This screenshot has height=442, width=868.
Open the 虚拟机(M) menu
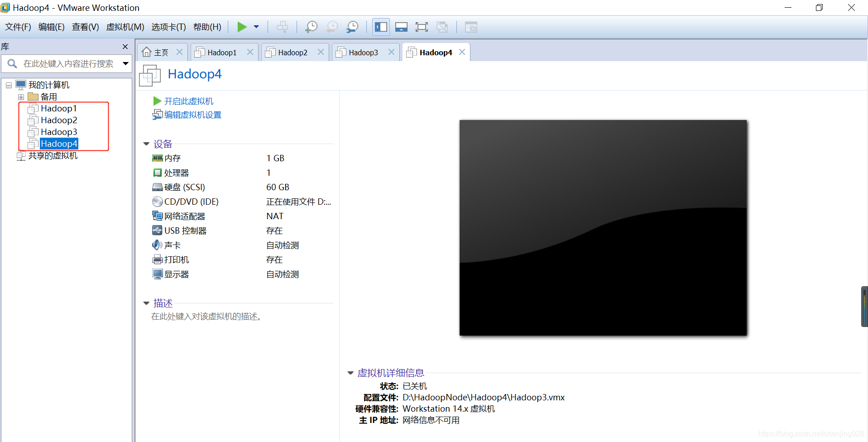125,27
